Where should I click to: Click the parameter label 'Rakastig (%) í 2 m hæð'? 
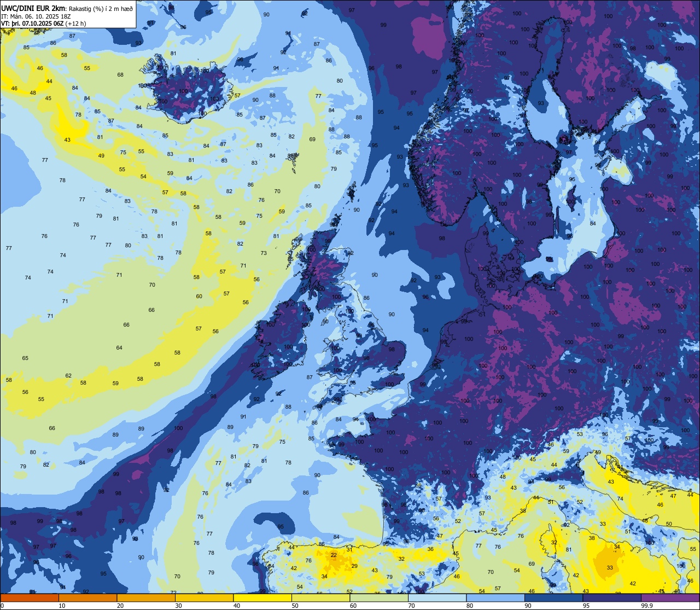pos(101,8)
